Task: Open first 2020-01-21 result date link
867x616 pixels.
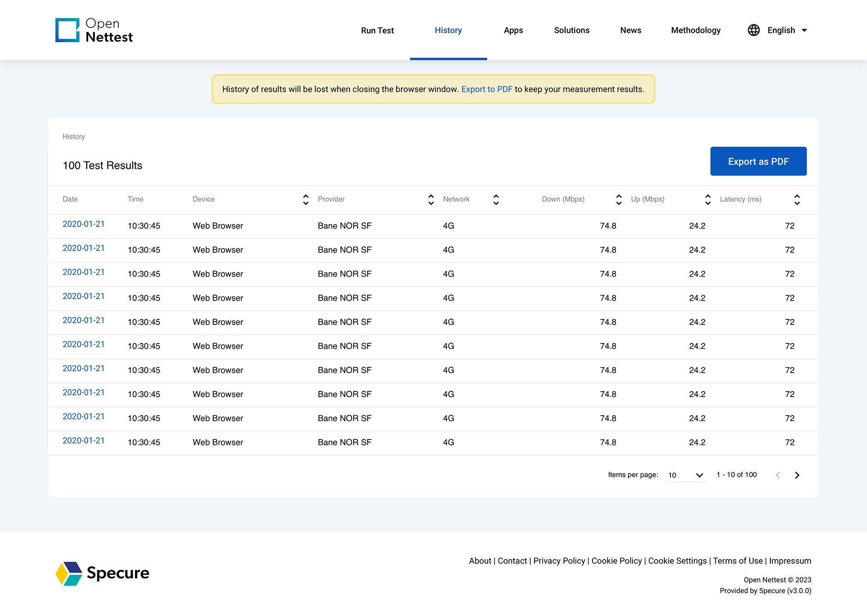Action: pyautogui.click(x=84, y=224)
